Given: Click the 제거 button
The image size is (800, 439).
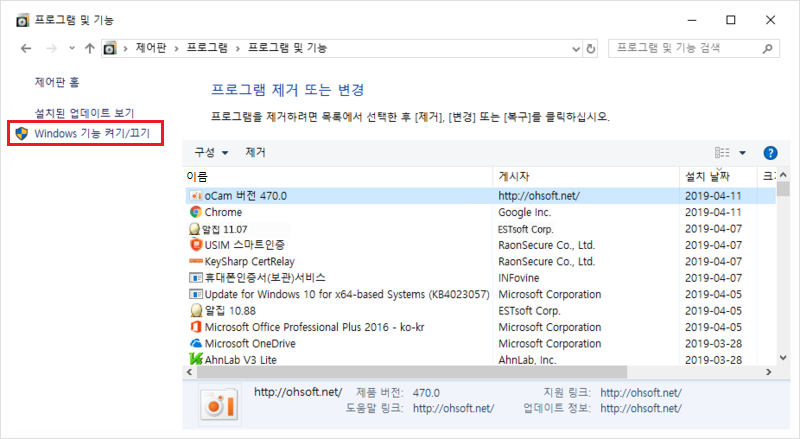Looking at the screenshot, I should (x=255, y=152).
